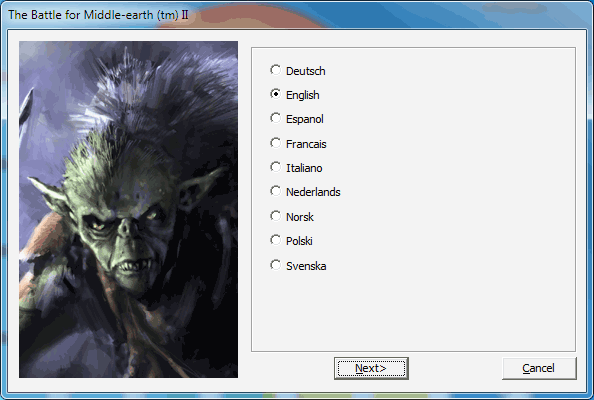Click the Francais label text

click(x=306, y=144)
